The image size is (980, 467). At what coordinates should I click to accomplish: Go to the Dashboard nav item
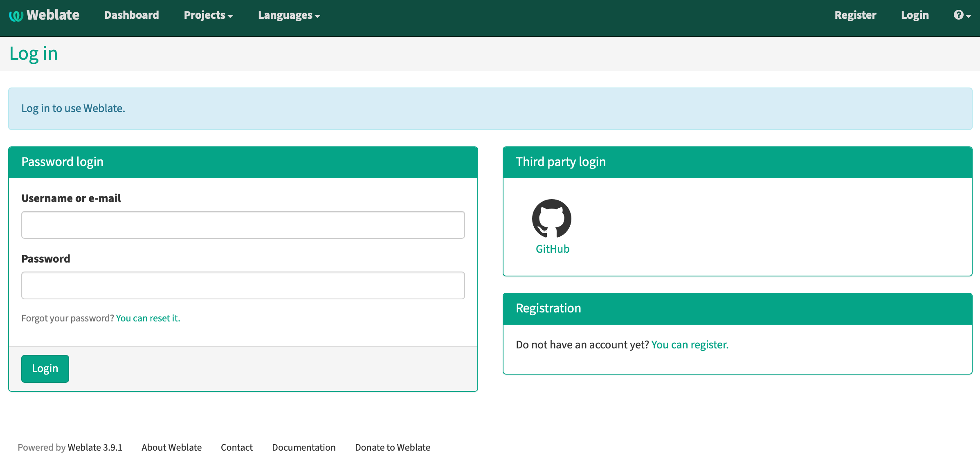click(x=131, y=15)
